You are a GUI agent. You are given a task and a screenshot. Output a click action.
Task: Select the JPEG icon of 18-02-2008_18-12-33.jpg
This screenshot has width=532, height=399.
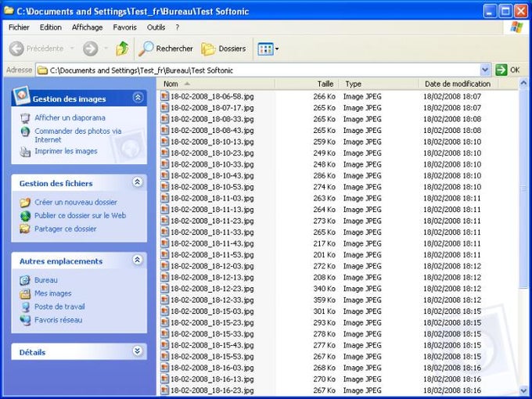pyautogui.click(x=164, y=300)
